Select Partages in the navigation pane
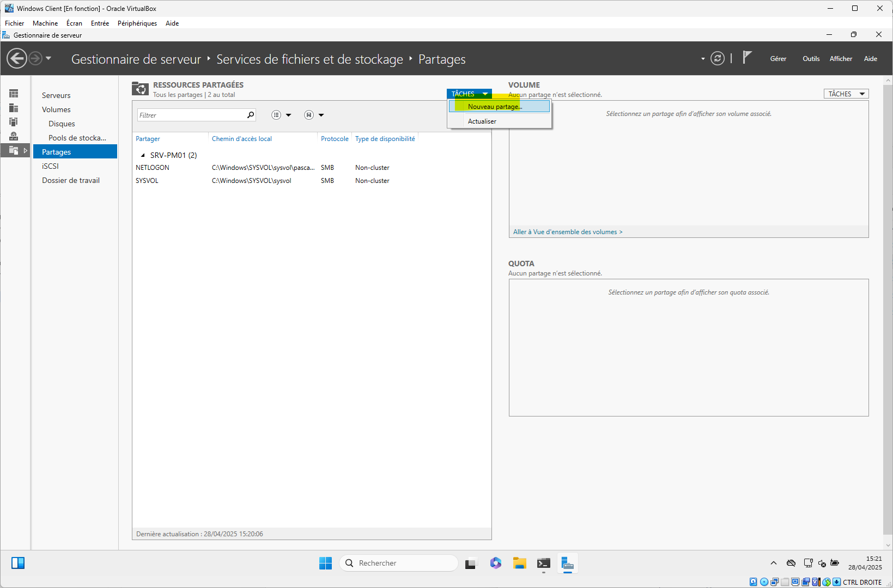 point(75,152)
